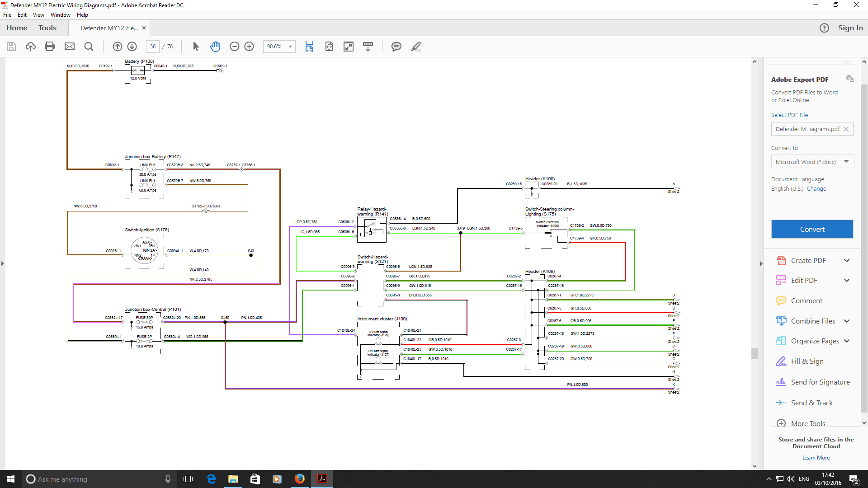
Task: Click the document vertical scrollbar thumb
Action: coord(755,353)
